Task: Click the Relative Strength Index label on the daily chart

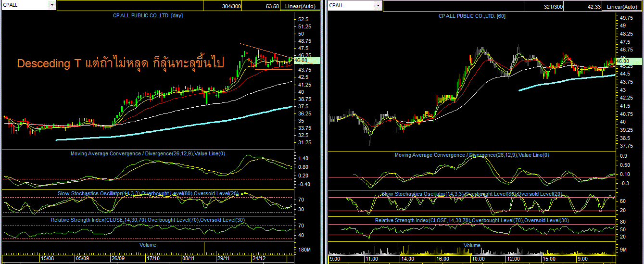Action: click(x=148, y=220)
